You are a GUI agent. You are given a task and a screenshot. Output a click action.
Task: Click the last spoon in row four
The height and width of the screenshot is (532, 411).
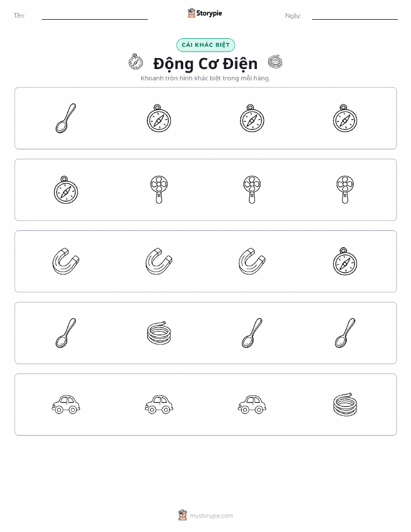pos(345,333)
